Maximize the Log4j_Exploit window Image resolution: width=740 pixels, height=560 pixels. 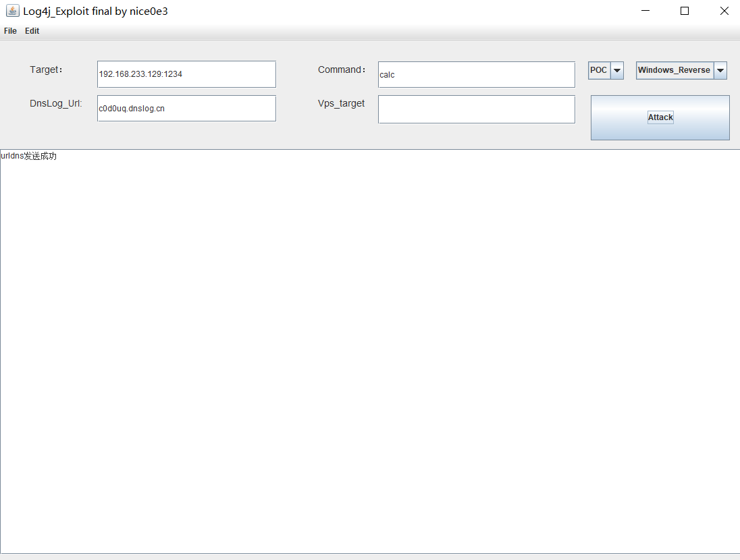pyautogui.click(x=685, y=11)
